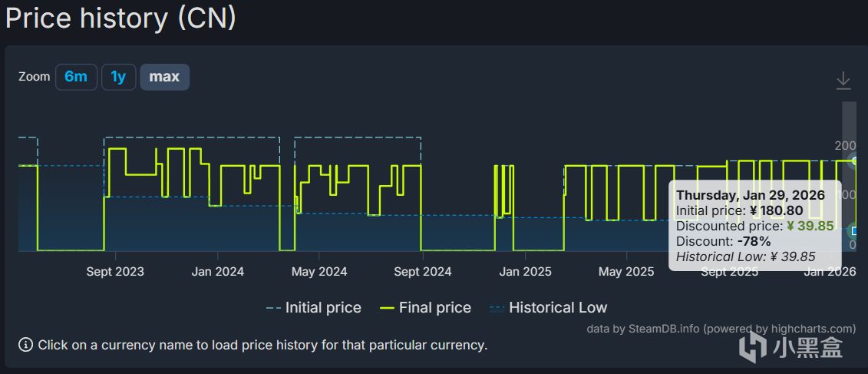Toggle the Initial price series label
The image size is (868, 374).
point(322,308)
